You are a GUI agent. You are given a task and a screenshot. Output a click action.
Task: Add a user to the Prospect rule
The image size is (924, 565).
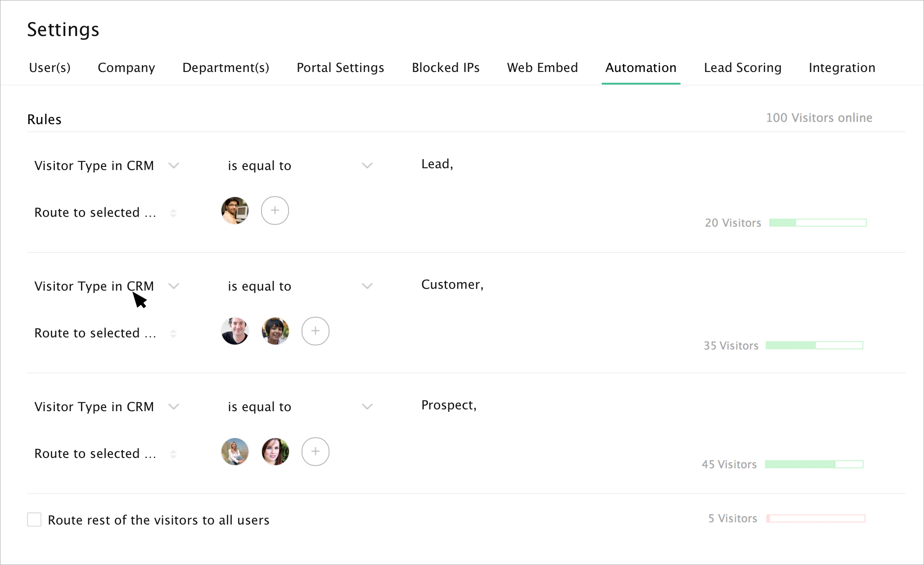pyautogui.click(x=315, y=452)
